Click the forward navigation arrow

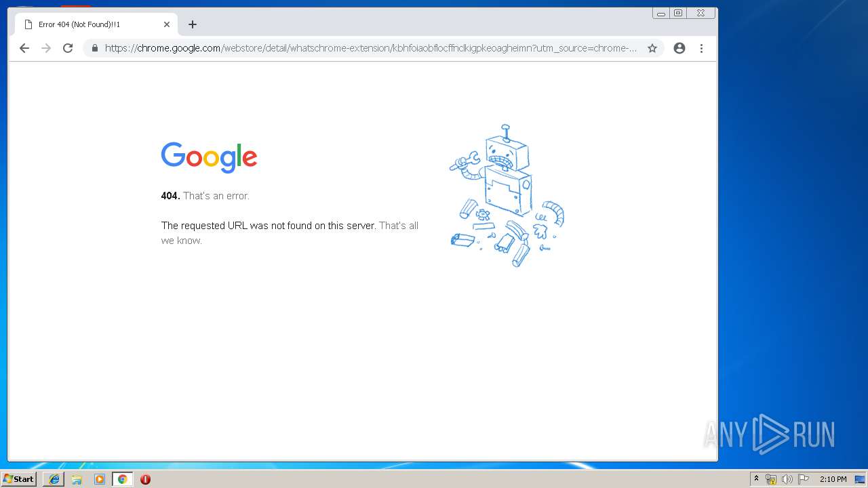pos(46,48)
